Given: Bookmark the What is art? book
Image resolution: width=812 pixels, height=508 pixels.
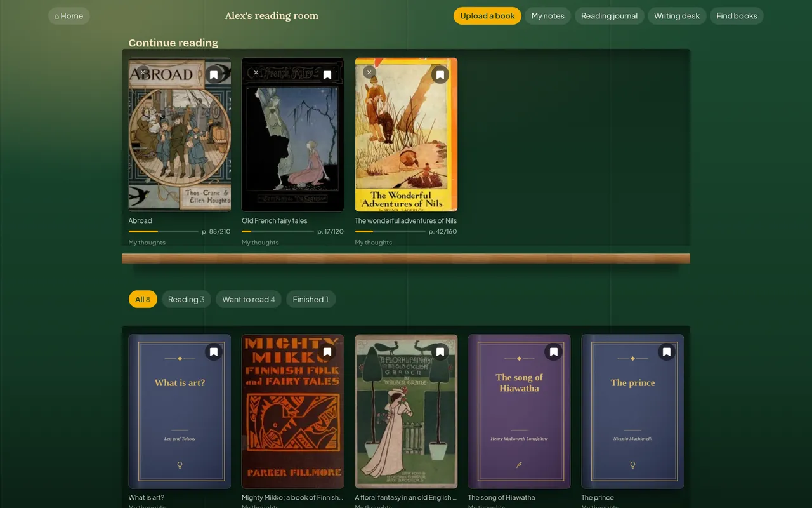Looking at the screenshot, I should click(214, 352).
